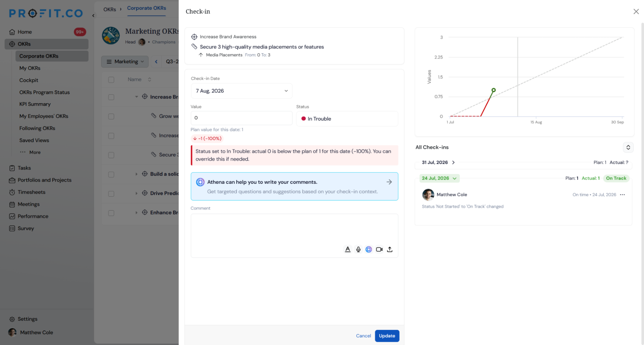
Task: Open OKRs Program Status
Action: click(44, 92)
